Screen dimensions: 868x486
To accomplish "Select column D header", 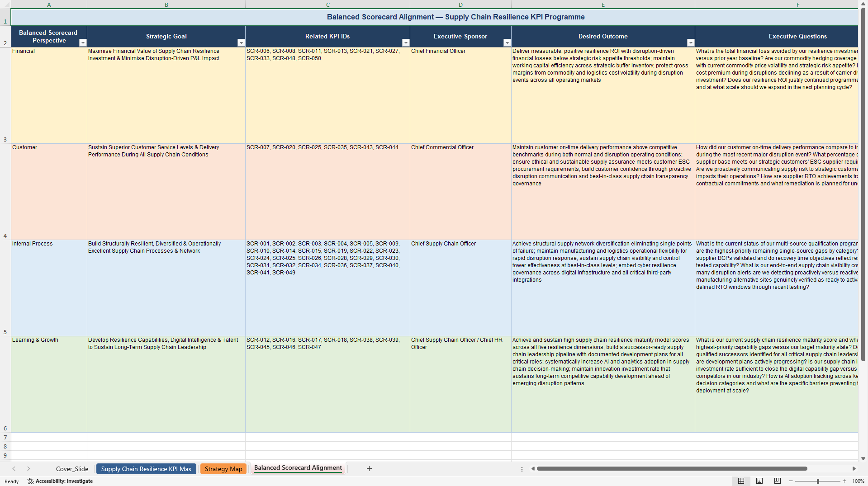I will coord(460,5).
